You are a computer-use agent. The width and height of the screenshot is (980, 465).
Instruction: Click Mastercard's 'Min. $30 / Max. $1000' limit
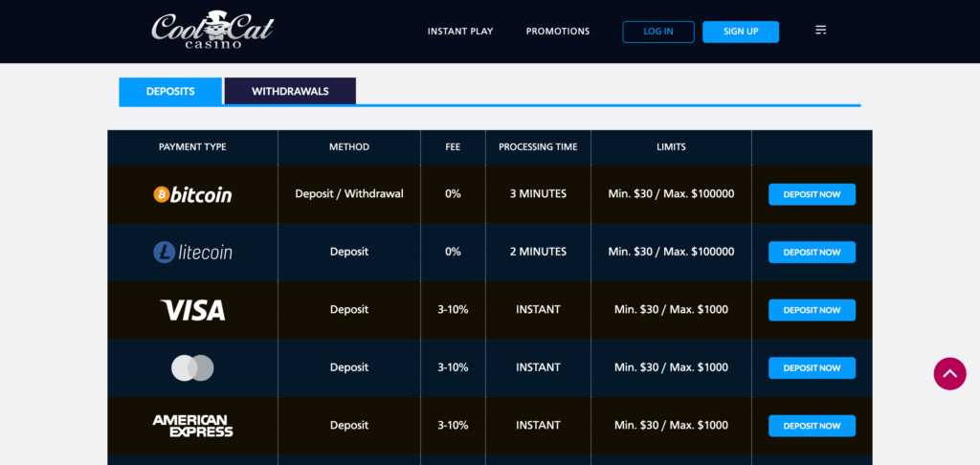point(671,367)
